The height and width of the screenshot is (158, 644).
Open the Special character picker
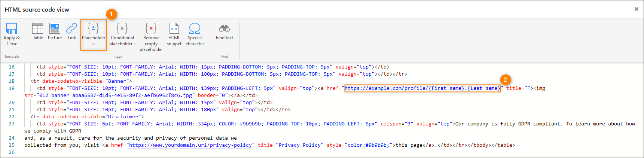coord(195,28)
